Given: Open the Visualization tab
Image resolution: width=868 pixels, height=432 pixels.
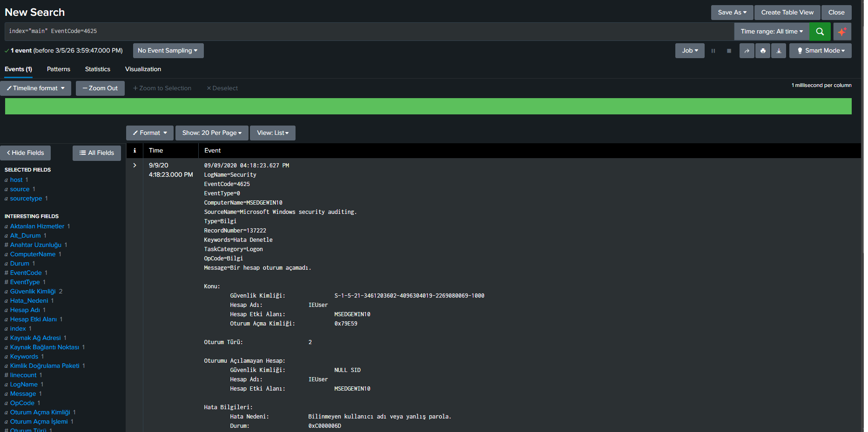Looking at the screenshot, I should (x=143, y=69).
